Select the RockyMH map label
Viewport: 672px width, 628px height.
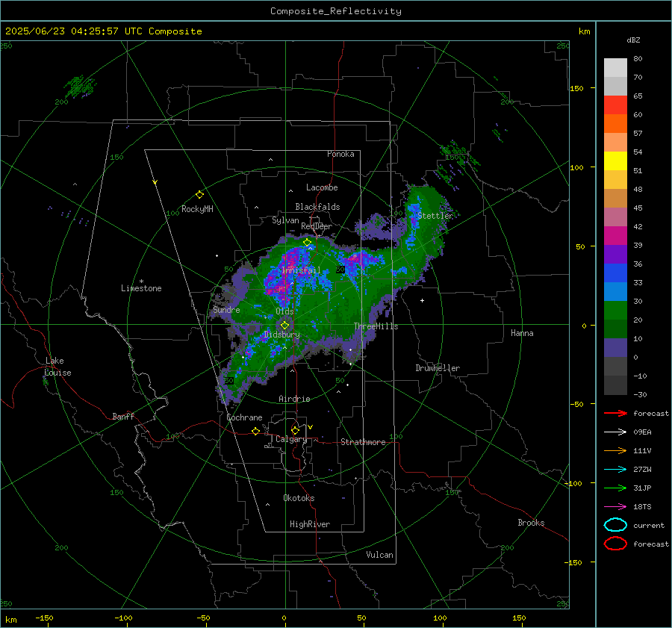[197, 209]
